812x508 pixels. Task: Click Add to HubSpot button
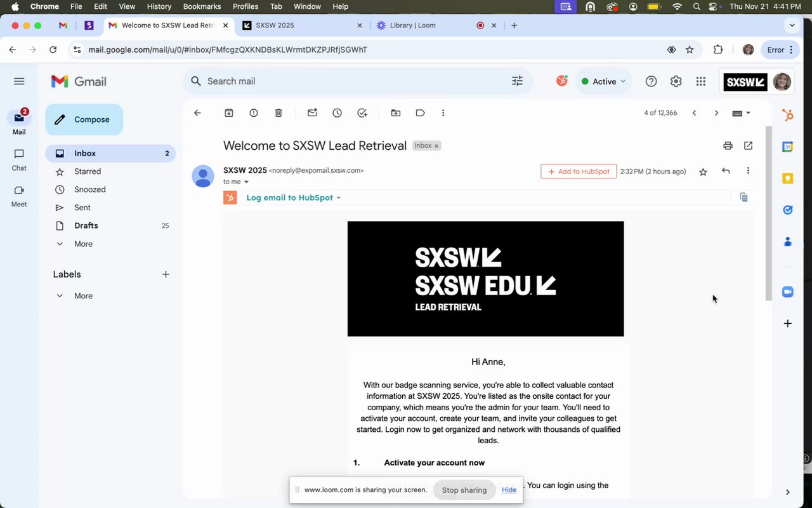coord(579,171)
